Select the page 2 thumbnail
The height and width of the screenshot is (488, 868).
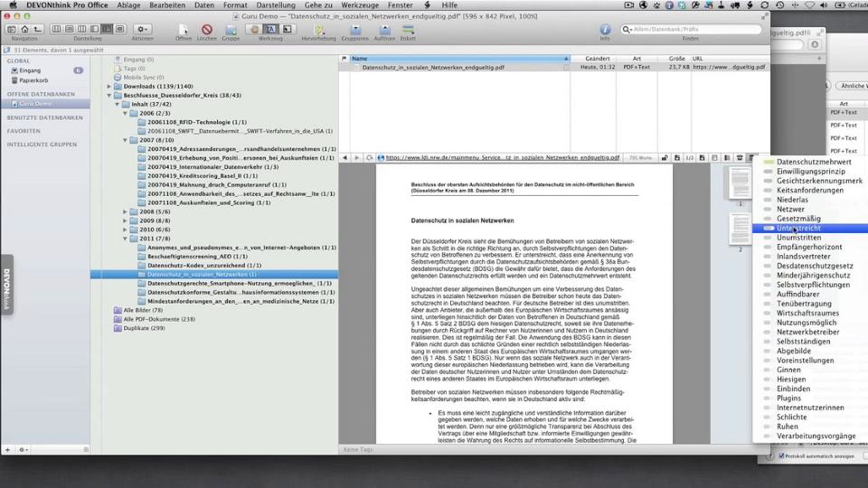[740, 229]
